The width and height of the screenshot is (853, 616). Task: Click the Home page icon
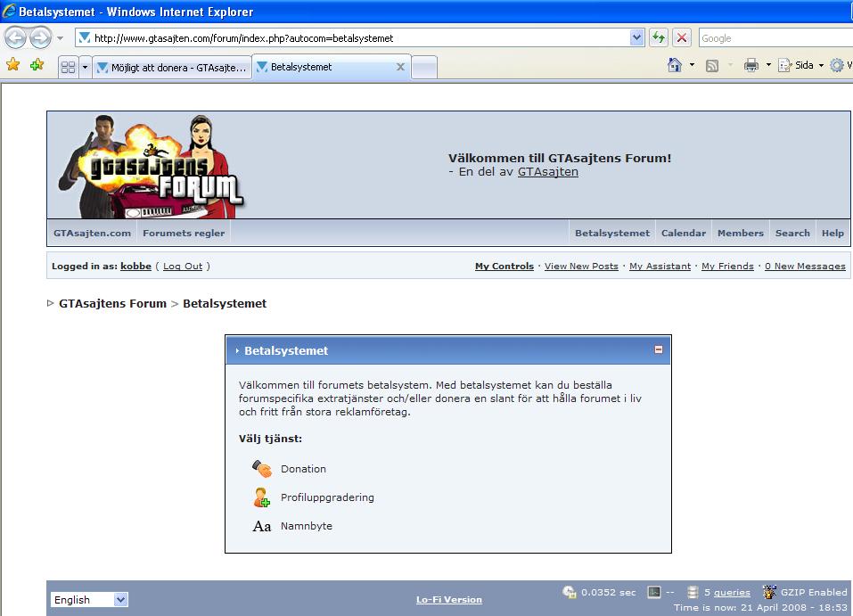tap(675, 65)
